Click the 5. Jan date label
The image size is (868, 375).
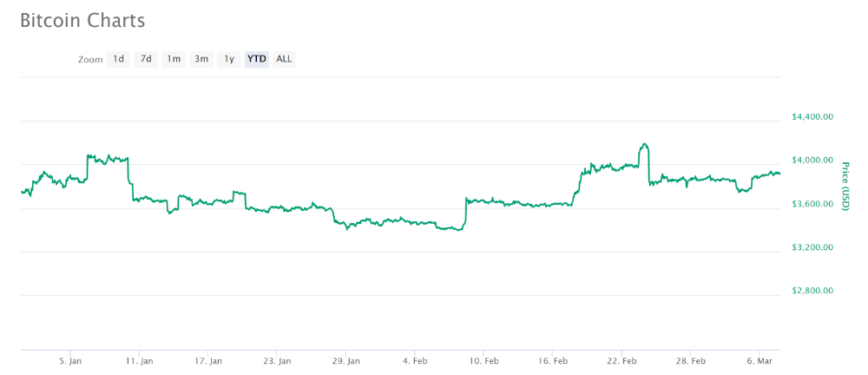pyautogui.click(x=70, y=360)
